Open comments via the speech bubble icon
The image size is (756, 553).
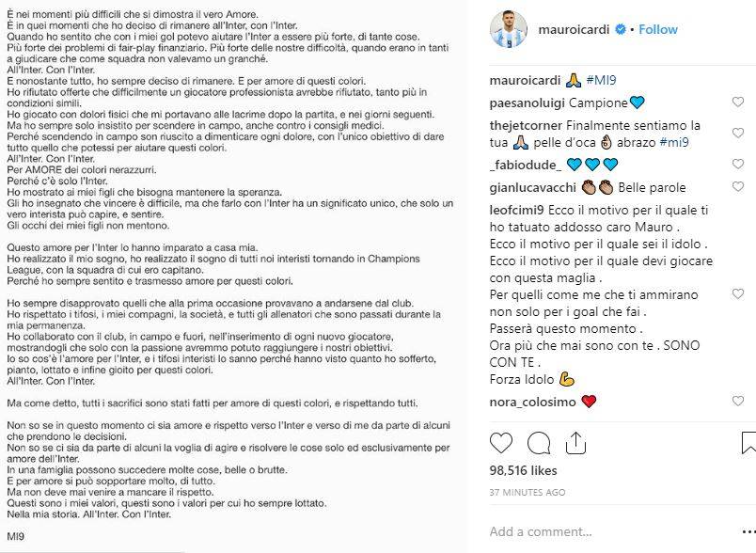coord(538,442)
